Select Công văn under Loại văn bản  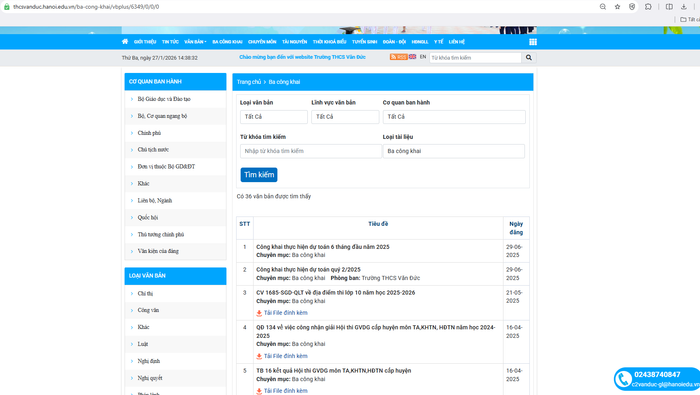tap(148, 310)
